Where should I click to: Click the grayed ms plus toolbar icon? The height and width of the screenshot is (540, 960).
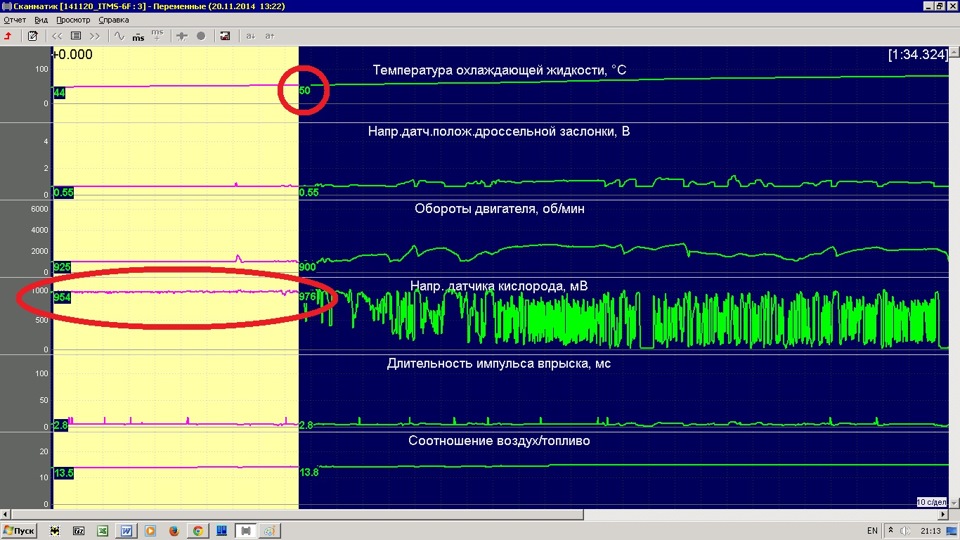(x=157, y=36)
